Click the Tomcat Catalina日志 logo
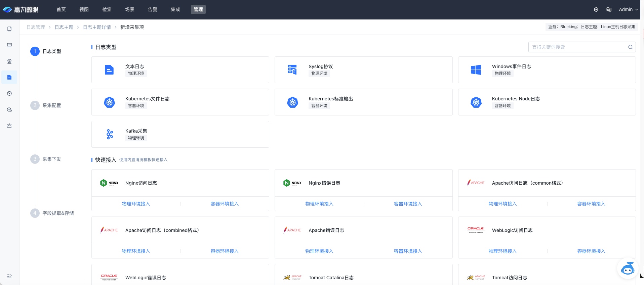 [292, 277]
